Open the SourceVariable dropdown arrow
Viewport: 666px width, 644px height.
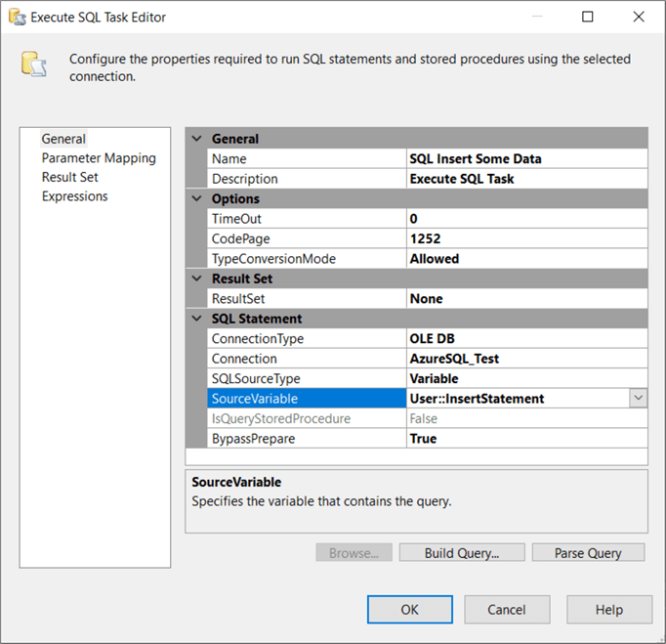[638, 399]
